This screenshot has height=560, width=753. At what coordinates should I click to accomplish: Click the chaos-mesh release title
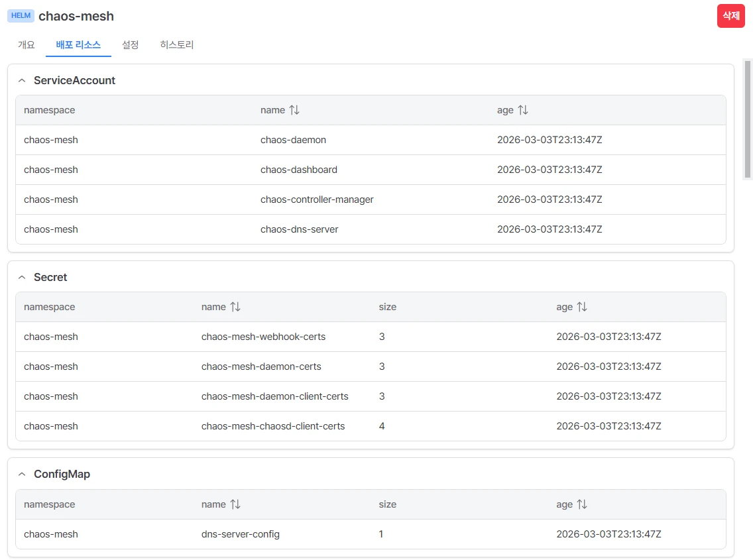(x=76, y=16)
